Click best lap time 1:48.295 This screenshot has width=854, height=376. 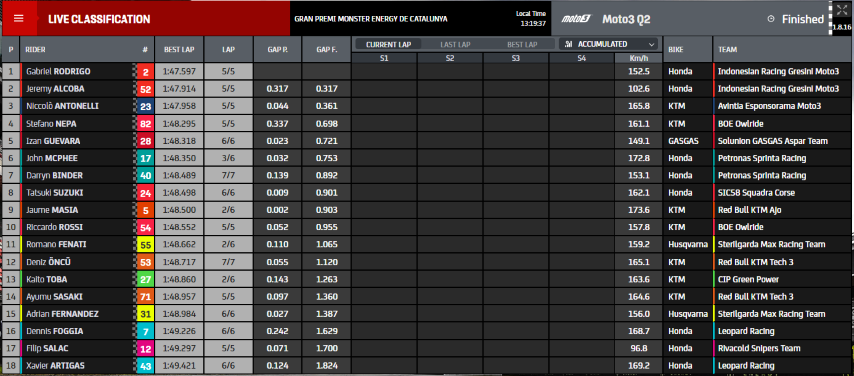(179, 124)
